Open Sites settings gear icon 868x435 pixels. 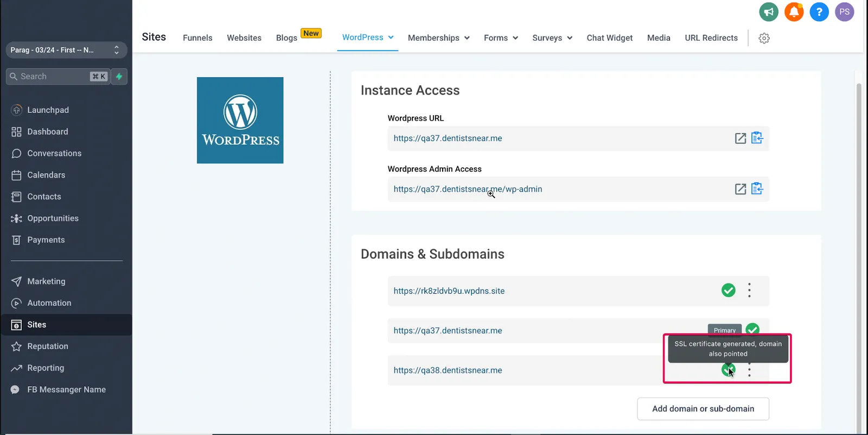[764, 38]
